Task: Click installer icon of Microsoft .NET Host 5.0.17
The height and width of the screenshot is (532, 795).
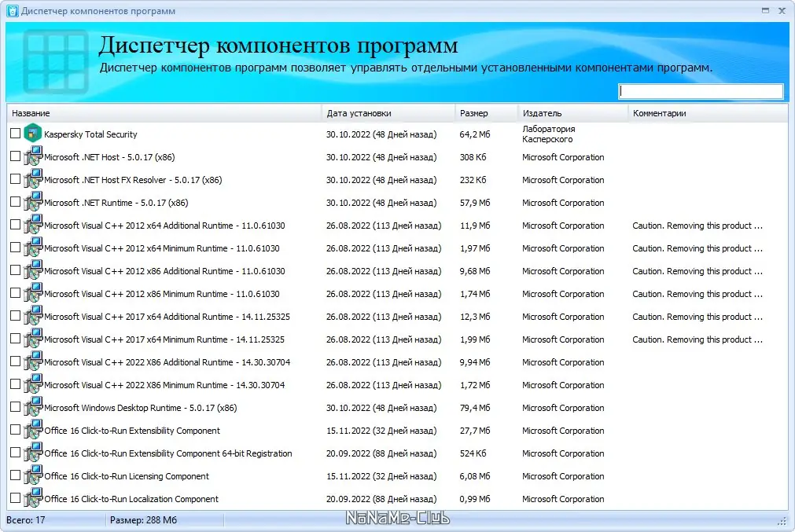Action: [x=33, y=156]
